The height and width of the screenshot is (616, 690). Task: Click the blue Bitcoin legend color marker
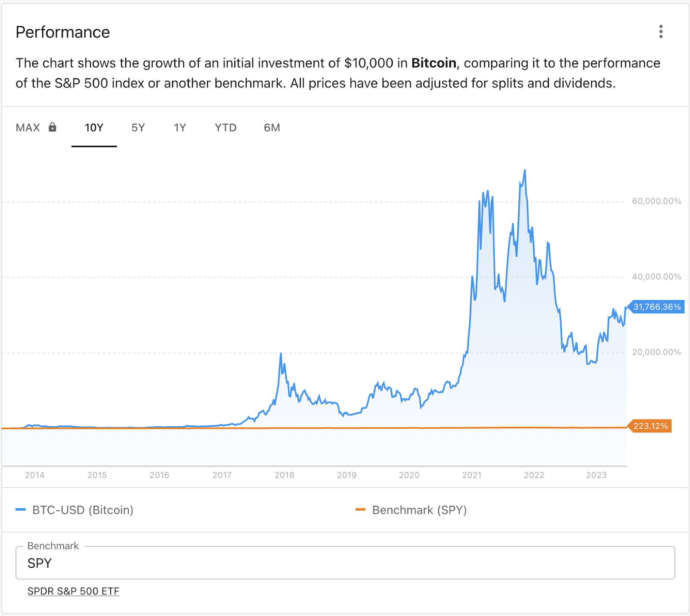point(21,510)
